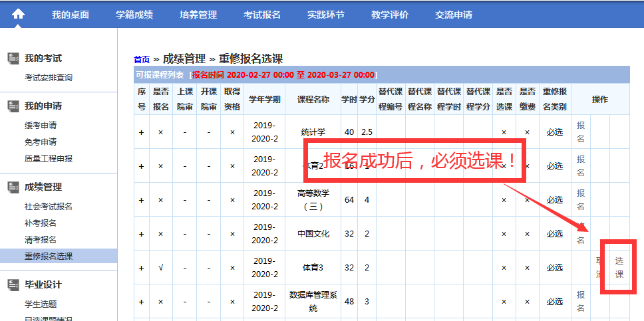Open the 考试报名 menu
Image resolution: width=644 pixels, height=321 pixels.
point(262,15)
